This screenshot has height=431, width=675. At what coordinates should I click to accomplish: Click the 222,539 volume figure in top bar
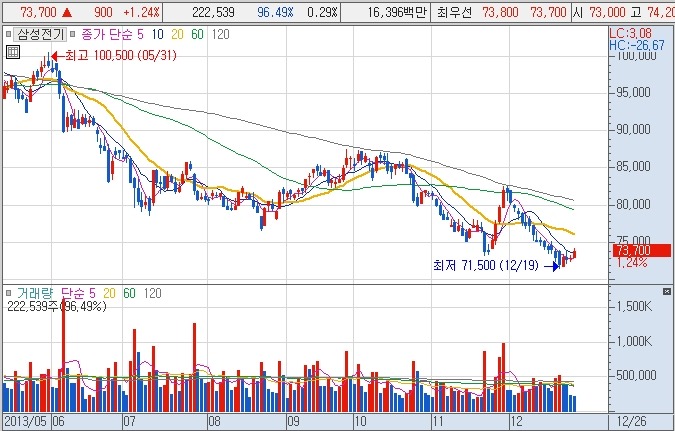click(x=213, y=12)
